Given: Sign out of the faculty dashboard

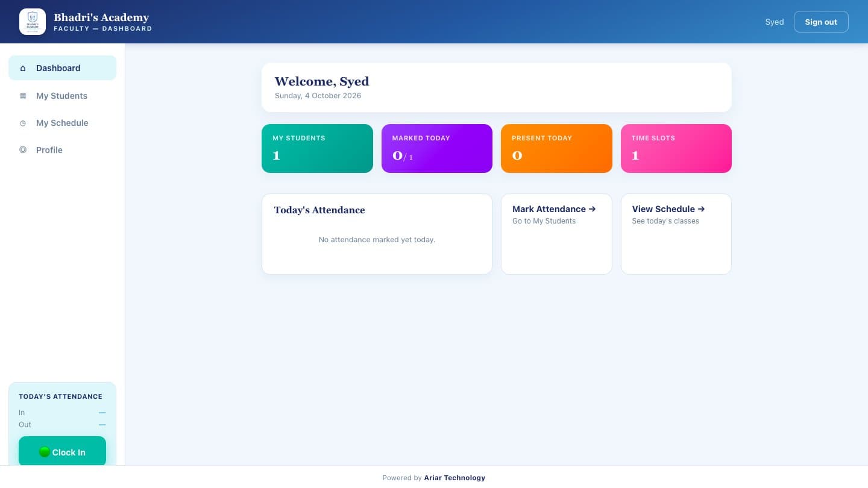Looking at the screenshot, I should click(x=821, y=22).
